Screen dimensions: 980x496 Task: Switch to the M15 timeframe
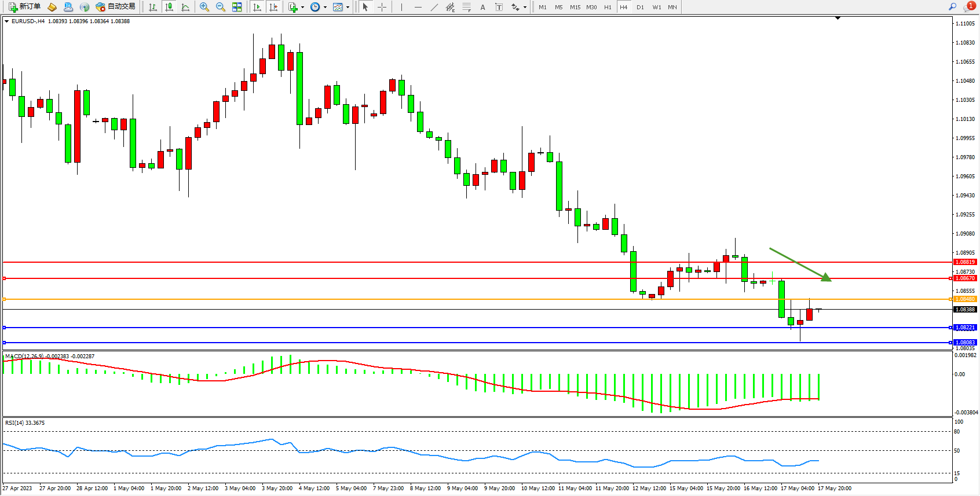click(x=575, y=7)
